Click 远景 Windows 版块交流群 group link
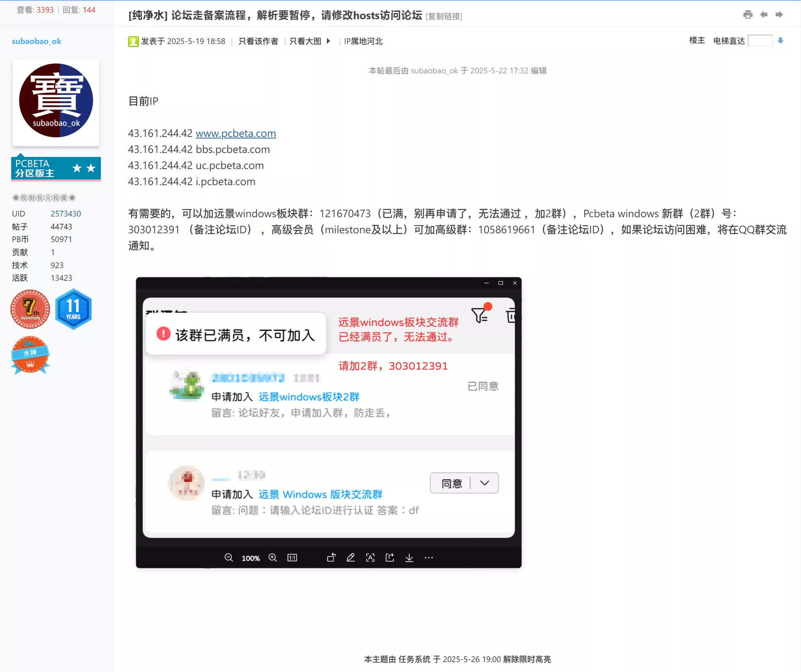The height and width of the screenshot is (672, 801). tap(320, 494)
